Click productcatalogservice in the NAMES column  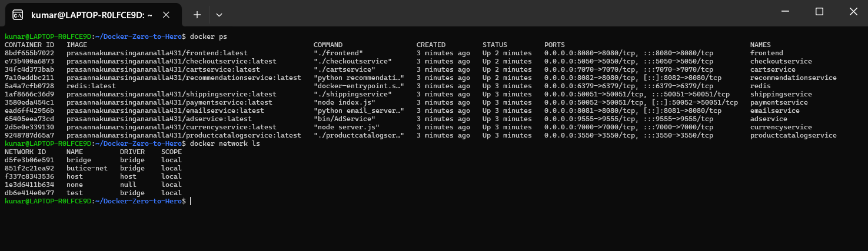tap(793, 135)
